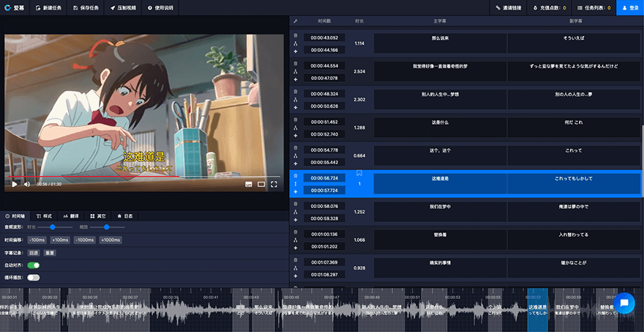This screenshot has height=332, width=644.
Task: Open the 翻译 tab
Action: [71, 216]
